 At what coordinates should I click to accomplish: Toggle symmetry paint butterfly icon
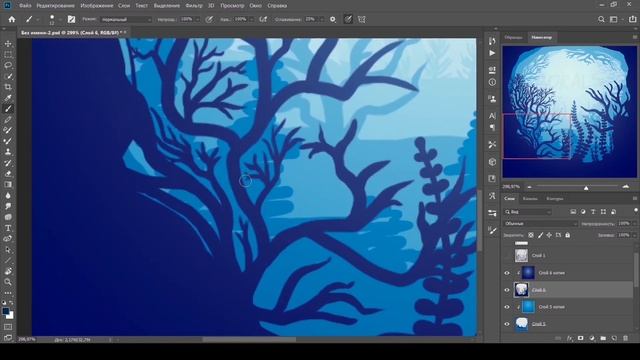(x=362, y=19)
